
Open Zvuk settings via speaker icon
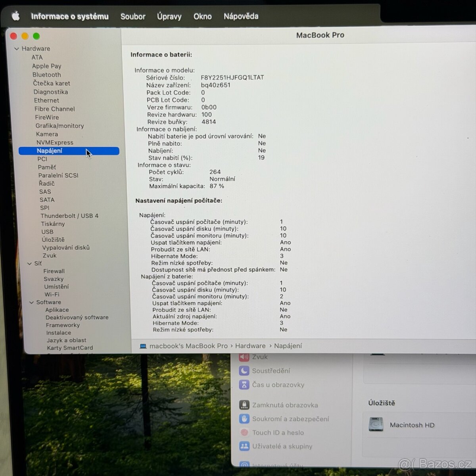pos(244,357)
